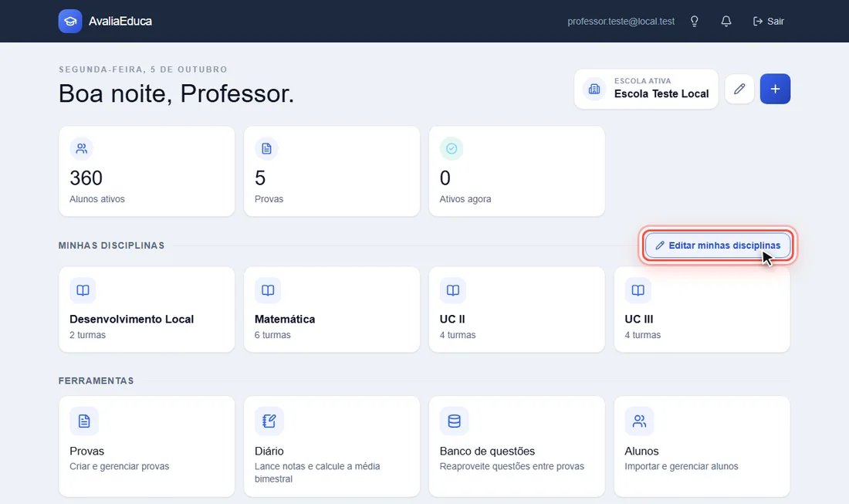Click the school building icon
Image resolution: width=849 pixels, height=504 pixels.
point(594,89)
